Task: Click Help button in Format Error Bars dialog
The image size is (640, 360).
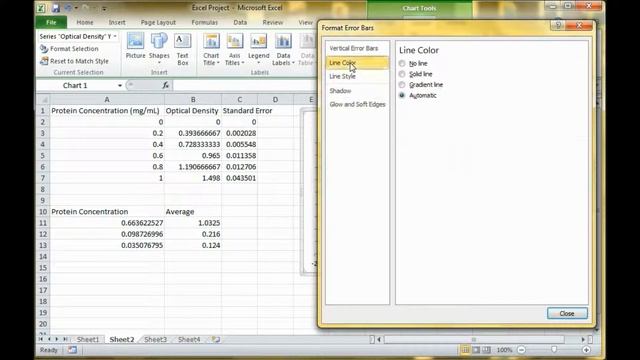Action: tap(558, 25)
